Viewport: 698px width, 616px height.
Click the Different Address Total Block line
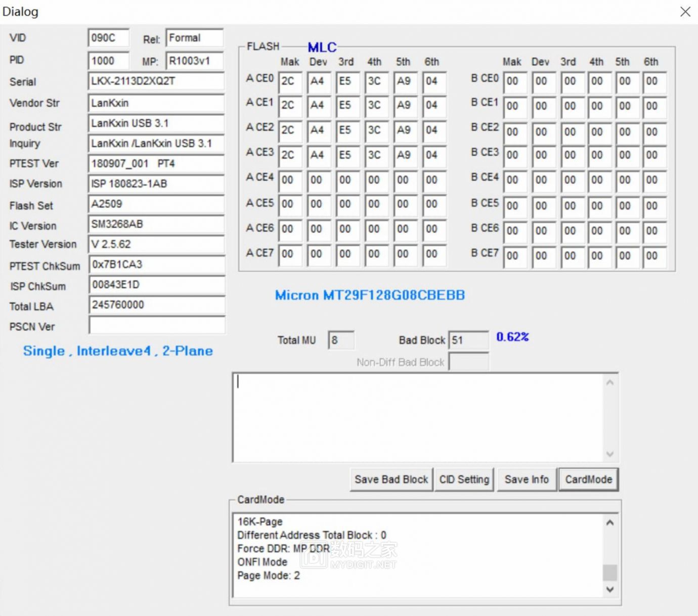click(x=312, y=535)
